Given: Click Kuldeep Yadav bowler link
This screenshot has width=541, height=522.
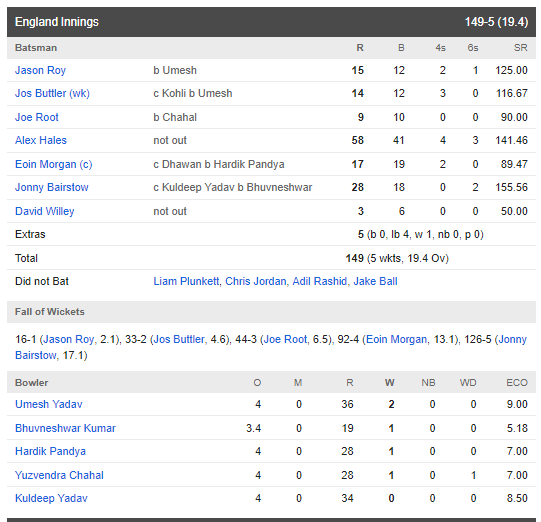Looking at the screenshot, I should (51, 499).
